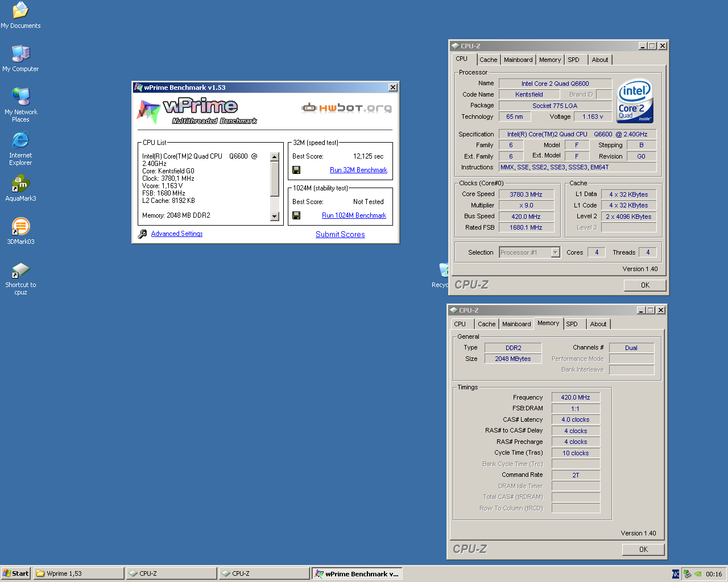Image resolution: width=728 pixels, height=582 pixels.
Task: Switch to Cache tab in lower CPU-Z
Action: point(486,324)
